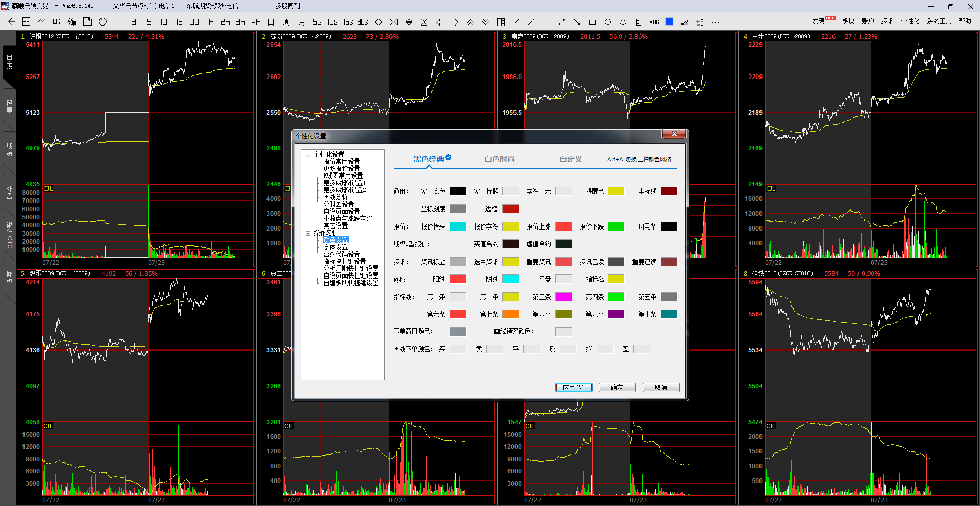
Task: Collapse the 个性化设置 tree node
Action: (x=308, y=155)
